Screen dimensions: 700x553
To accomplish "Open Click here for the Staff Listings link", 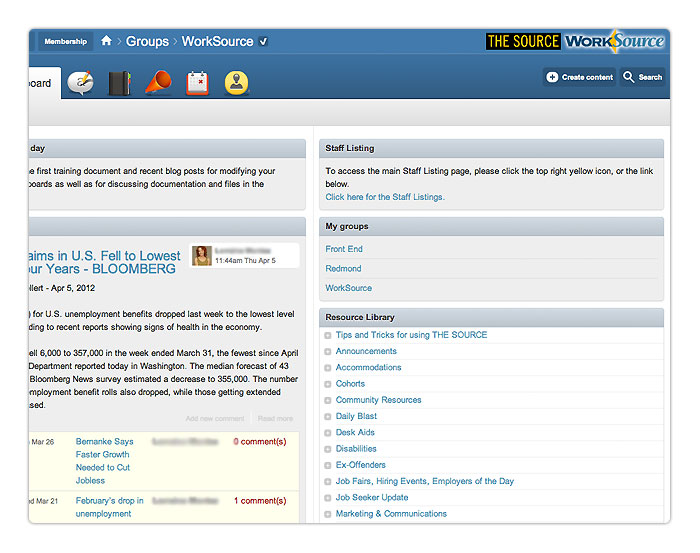I will click(385, 197).
